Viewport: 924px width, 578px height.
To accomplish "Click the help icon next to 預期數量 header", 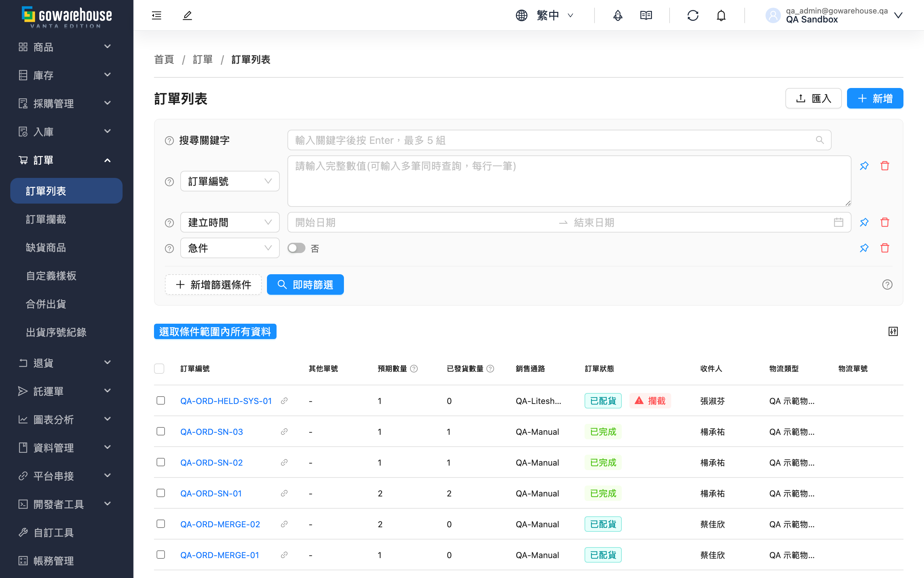I will [414, 369].
